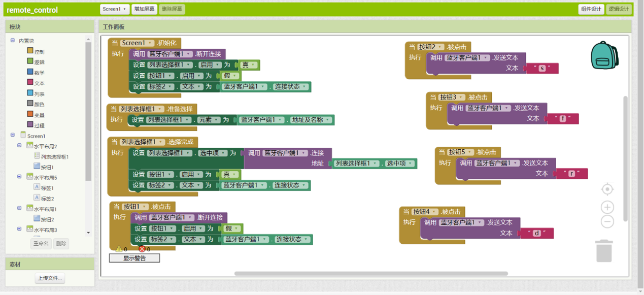Center workspace using the crosshair icon
Image resolution: width=644 pixels, height=295 pixels.
click(x=607, y=189)
